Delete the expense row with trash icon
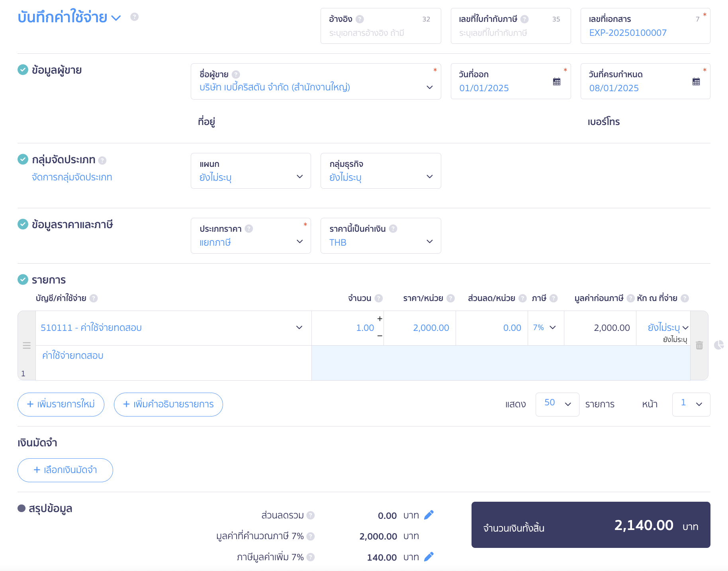The height and width of the screenshot is (571, 728). tap(699, 345)
